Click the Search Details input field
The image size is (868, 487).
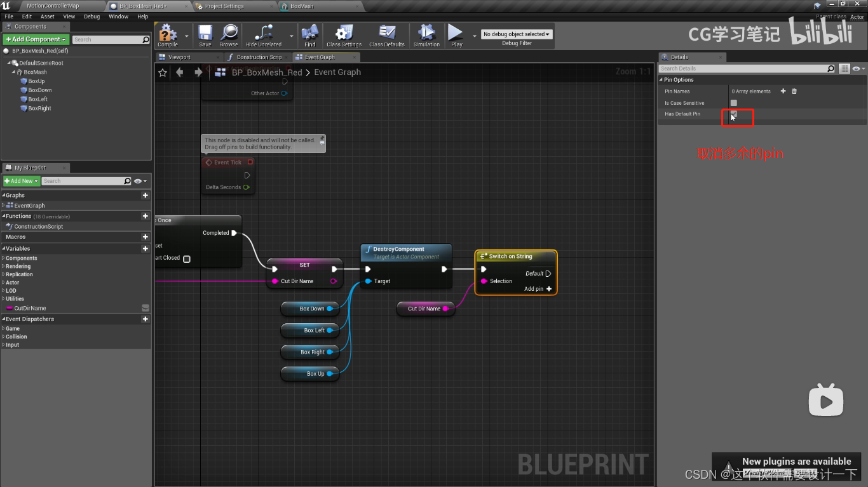(742, 69)
